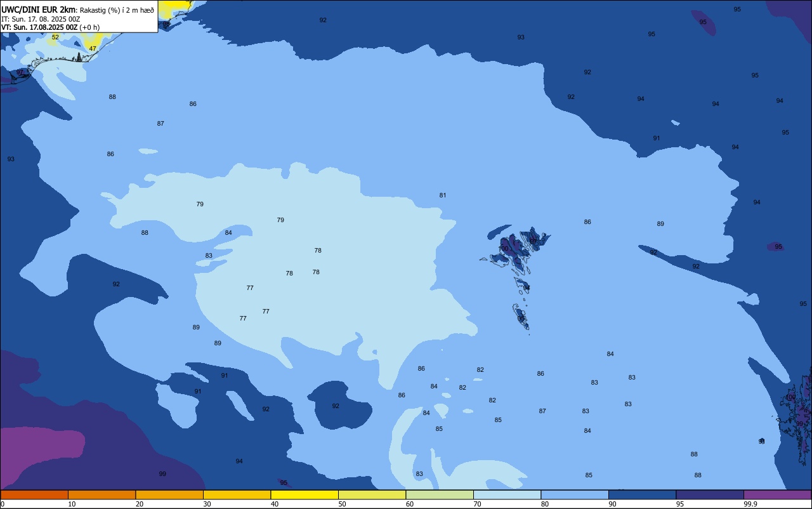Click the purple legend swatch above 99.9
Viewport: 812px width, 509px height.
point(777,494)
